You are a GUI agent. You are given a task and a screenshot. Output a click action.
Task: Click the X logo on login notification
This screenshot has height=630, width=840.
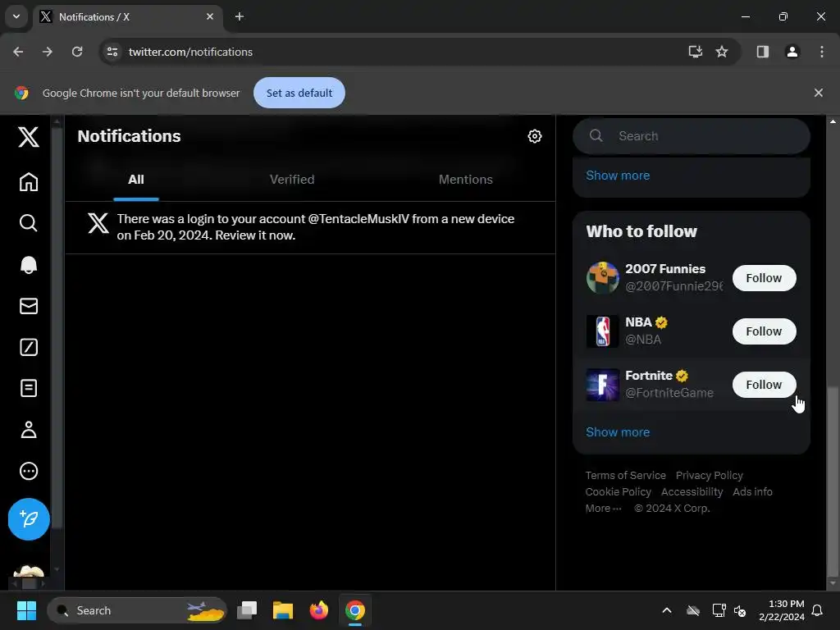(98, 223)
